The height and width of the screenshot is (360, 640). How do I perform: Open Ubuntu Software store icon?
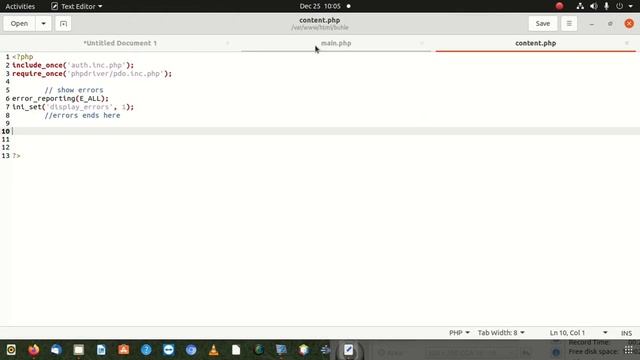(x=123, y=350)
